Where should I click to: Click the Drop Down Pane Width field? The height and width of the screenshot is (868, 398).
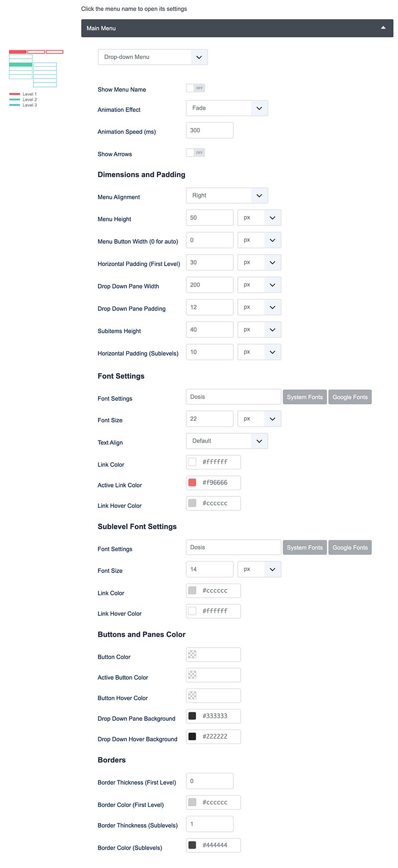[209, 285]
